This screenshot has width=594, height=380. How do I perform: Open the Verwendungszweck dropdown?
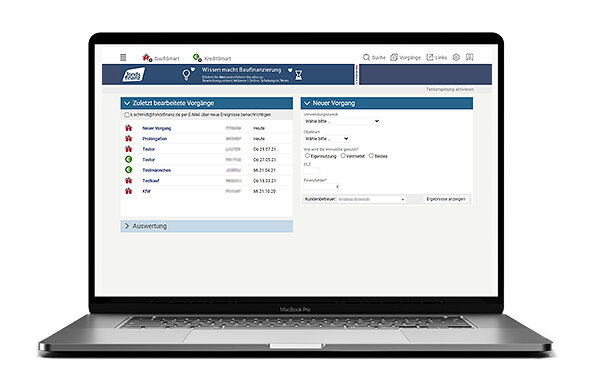pos(342,121)
